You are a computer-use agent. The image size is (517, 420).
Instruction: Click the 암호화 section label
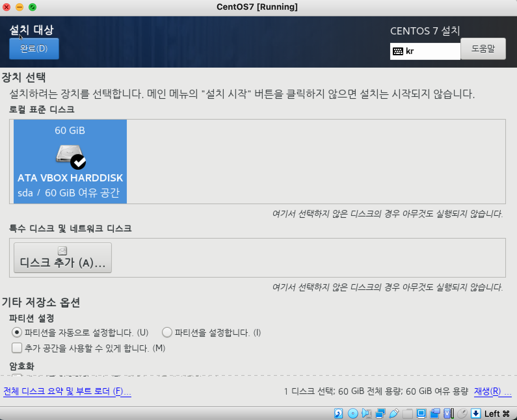click(22, 366)
